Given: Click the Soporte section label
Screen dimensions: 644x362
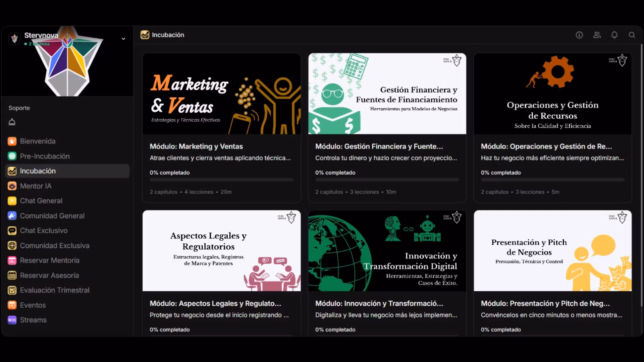Looking at the screenshot, I should (x=19, y=108).
